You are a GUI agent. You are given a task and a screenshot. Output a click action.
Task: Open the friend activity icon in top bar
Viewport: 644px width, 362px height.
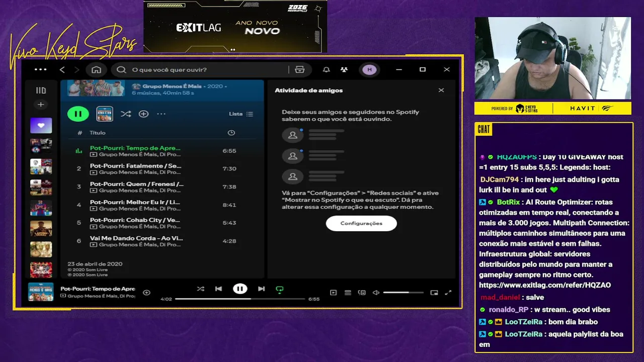pos(344,69)
